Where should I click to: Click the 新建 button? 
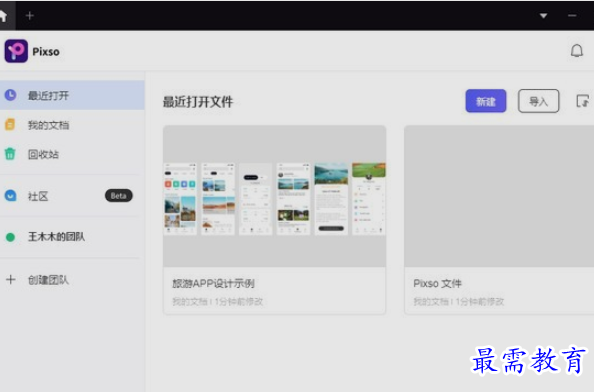tap(486, 101)
